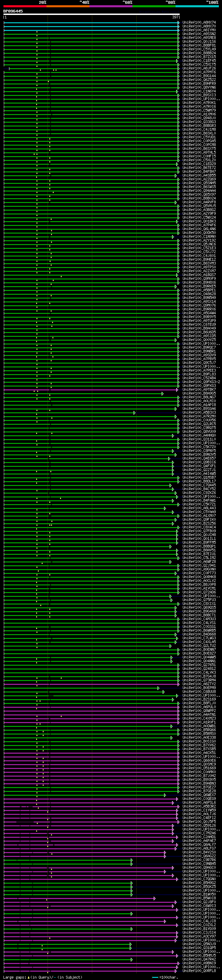Open hit UniRef100_Q0J1S6
This screenshot has height=980, width=222.
pos(199,41)
